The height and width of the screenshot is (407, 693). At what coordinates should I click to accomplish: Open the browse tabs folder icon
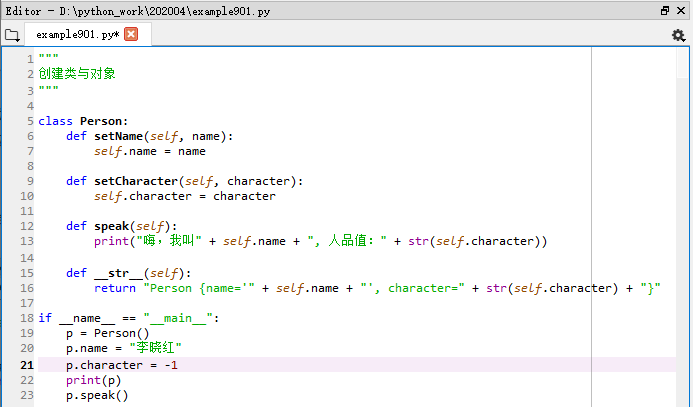[x=12, y=35]
